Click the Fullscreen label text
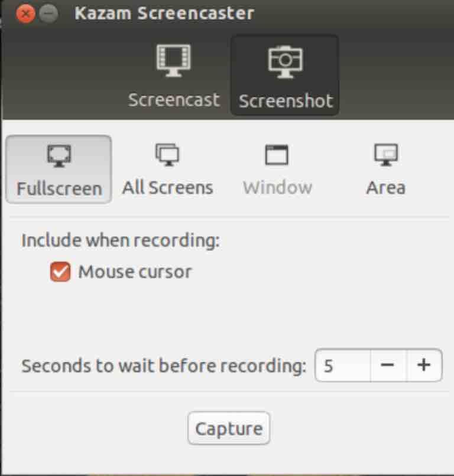The width and height of the screenshot is (454, 476). click(x=59, y=188)
